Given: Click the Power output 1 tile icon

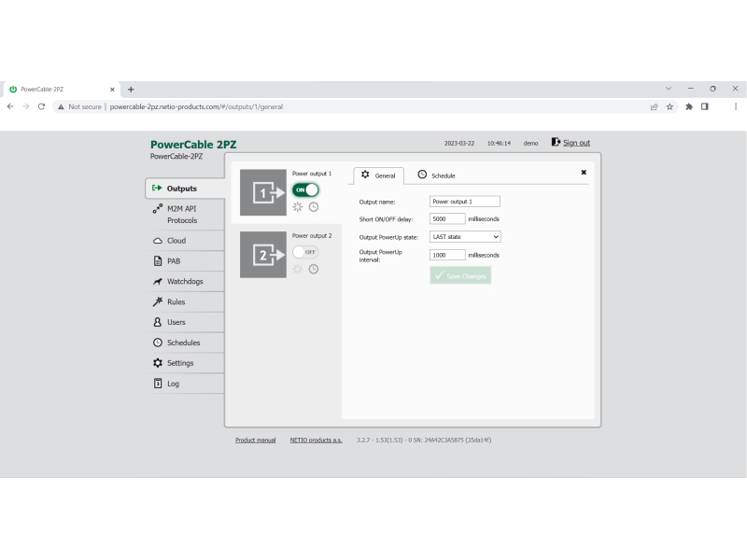Looking at the screenshot, I should pos(263,192).
